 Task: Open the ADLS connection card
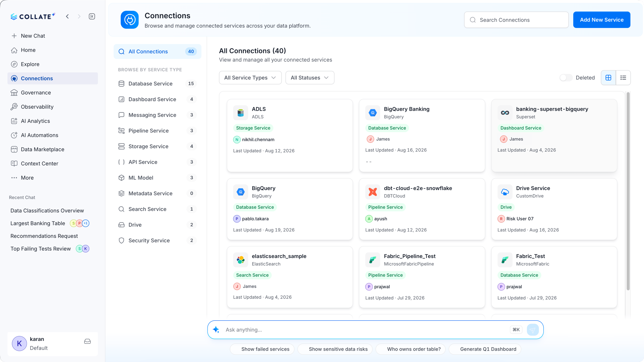tap(290, 135)
